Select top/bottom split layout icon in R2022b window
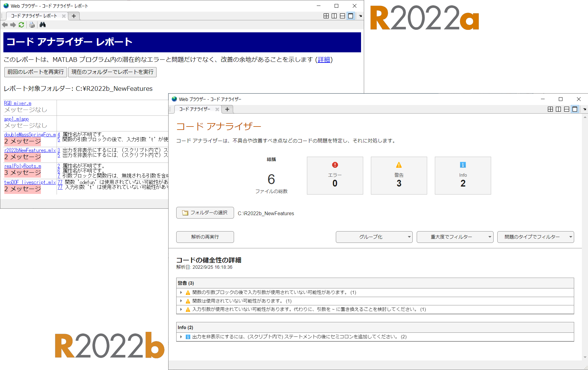The width and height of the screenshot is (588, 370). 566,109
